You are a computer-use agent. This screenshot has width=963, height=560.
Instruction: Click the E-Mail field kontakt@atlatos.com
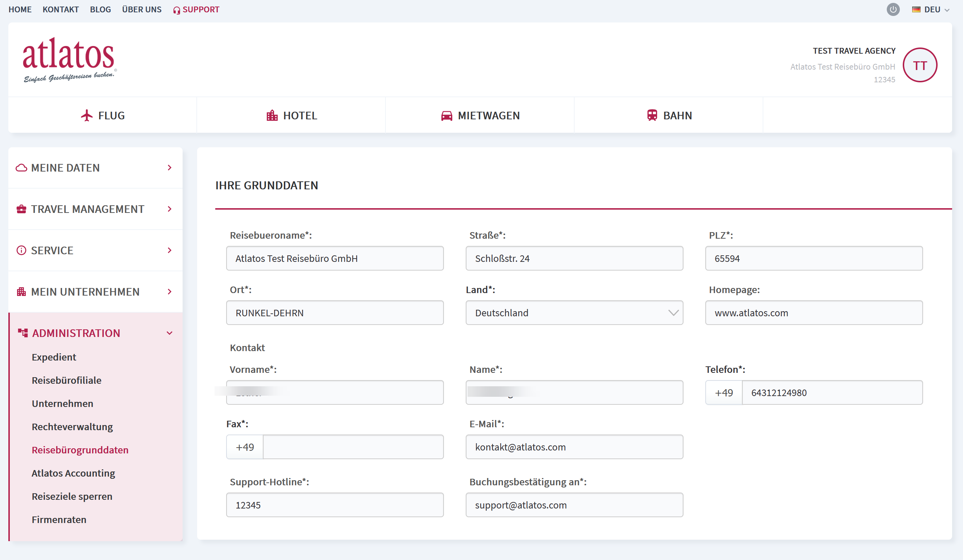pos(574,447)
